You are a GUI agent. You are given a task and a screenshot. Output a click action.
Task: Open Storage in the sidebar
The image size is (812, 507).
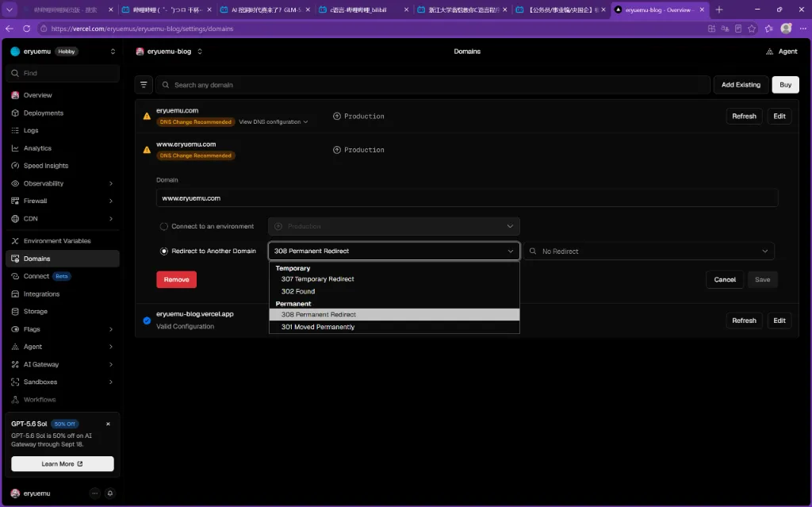point(63,312)
